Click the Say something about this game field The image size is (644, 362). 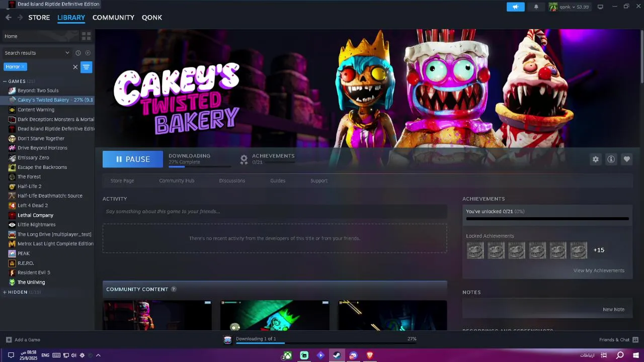275,212
